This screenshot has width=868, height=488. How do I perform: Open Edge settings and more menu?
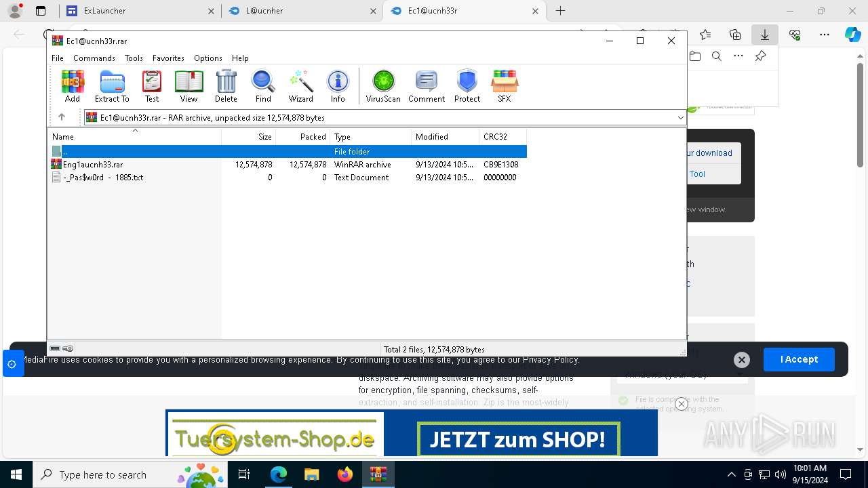point(825,35)
